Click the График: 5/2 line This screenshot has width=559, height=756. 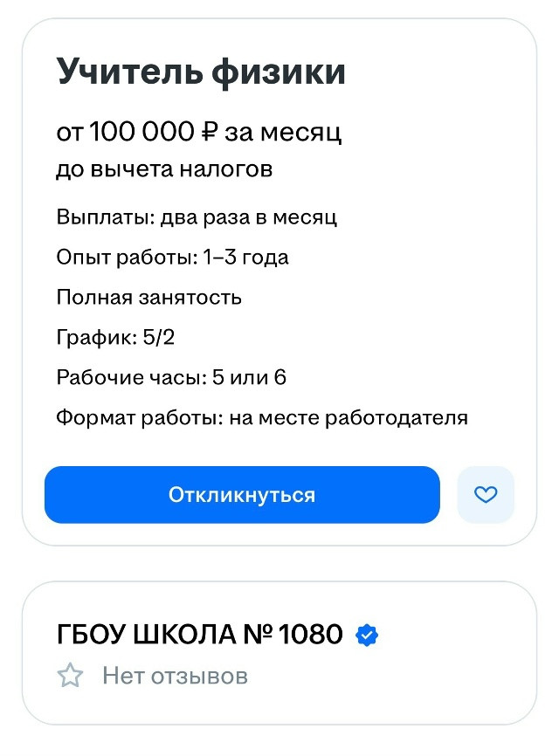click(x=116, y=337)
